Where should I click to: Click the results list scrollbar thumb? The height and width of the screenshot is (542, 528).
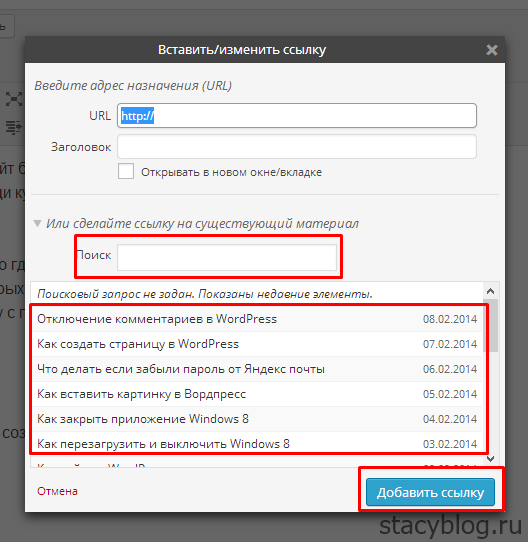pyautogui.click(x=490, y=325)
